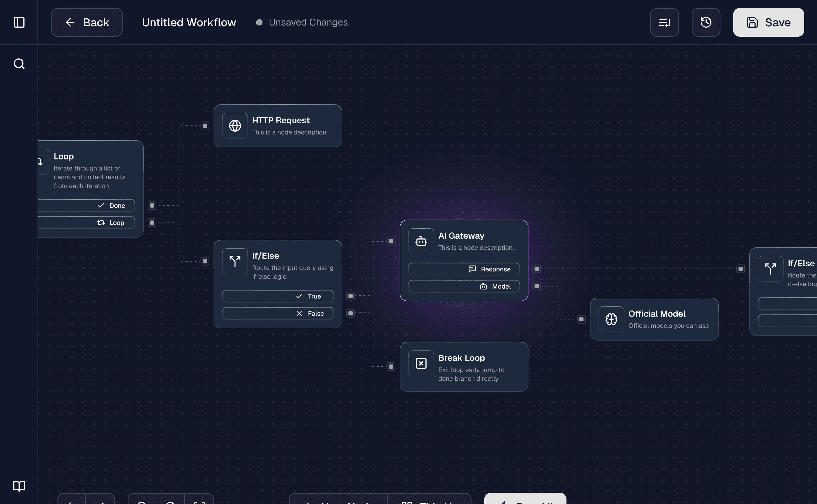This screenshot has height=504, width=817.
Task: Click the X icon beside False
Action: point(299,313)
